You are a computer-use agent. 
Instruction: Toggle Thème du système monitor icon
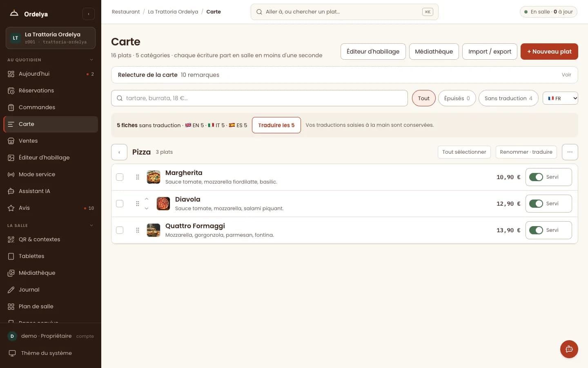[x=12, y=353]
